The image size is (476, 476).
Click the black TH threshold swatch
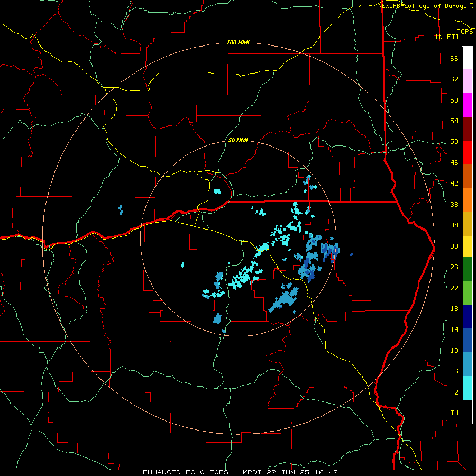pyautogui.click(x=467, y=411)
